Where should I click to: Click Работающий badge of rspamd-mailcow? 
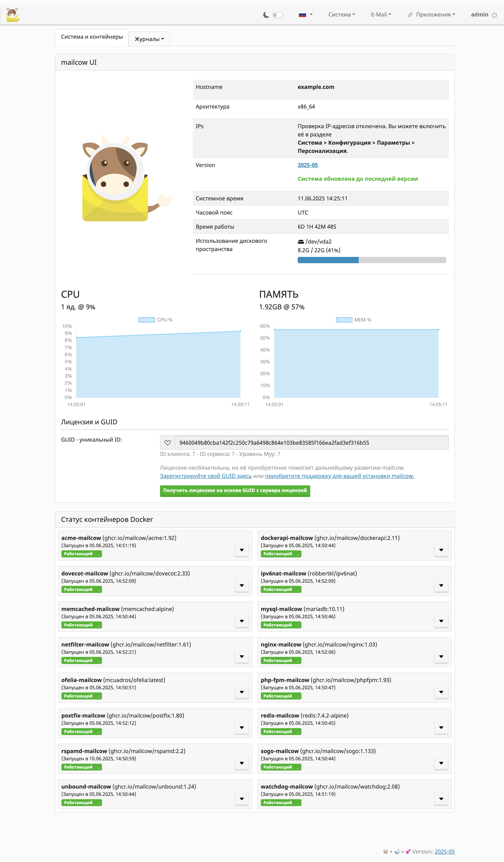(x=82, y=768)
